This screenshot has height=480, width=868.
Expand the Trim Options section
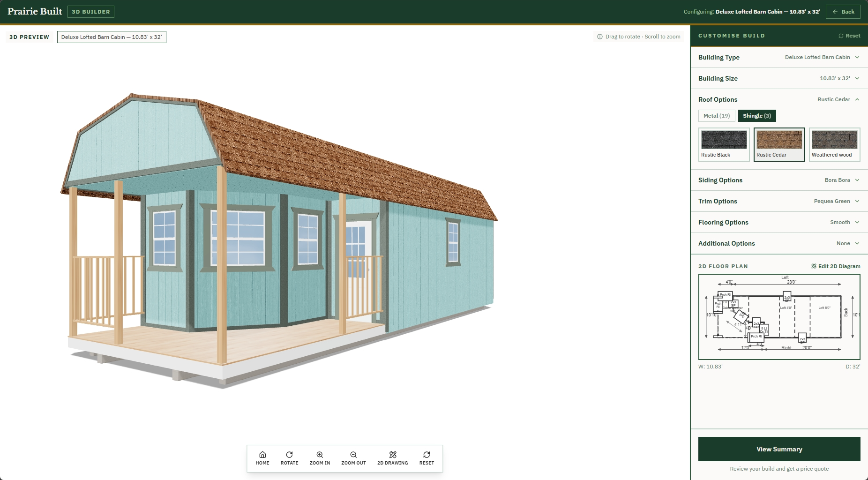coord(779,201)
